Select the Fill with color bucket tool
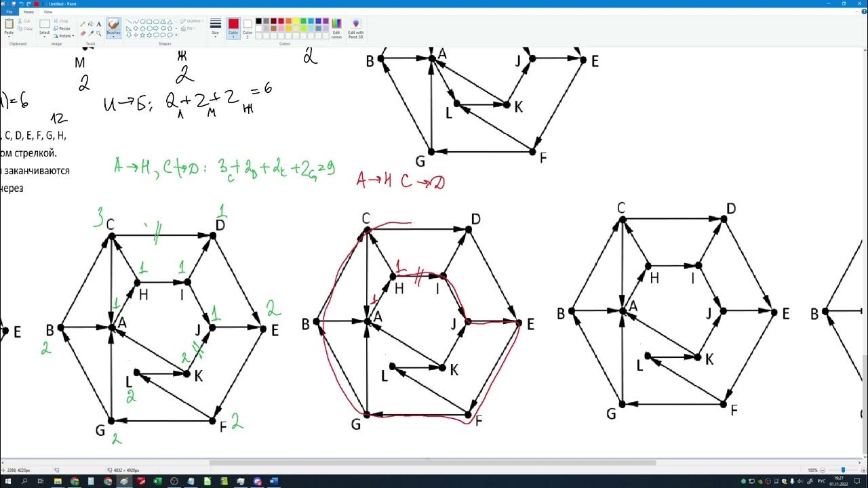The height and width of the screenshot is (488, 868). click(91, 24)
